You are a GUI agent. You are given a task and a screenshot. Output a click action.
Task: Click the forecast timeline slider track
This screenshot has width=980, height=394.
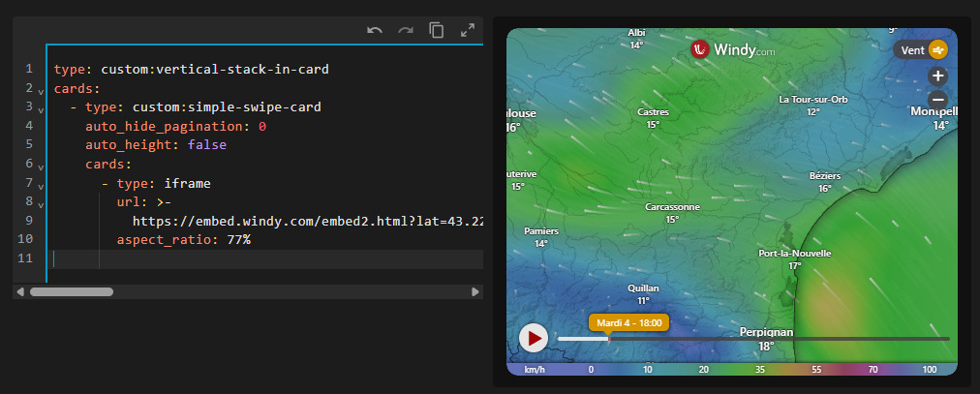click(x=775, y=338)
